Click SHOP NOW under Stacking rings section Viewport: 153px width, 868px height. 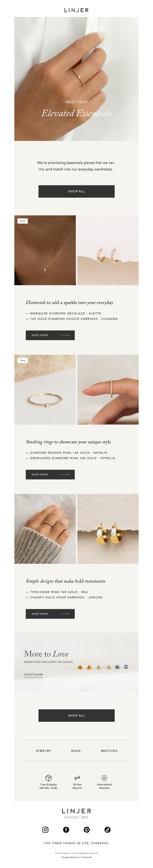click(x=50, y=474)
